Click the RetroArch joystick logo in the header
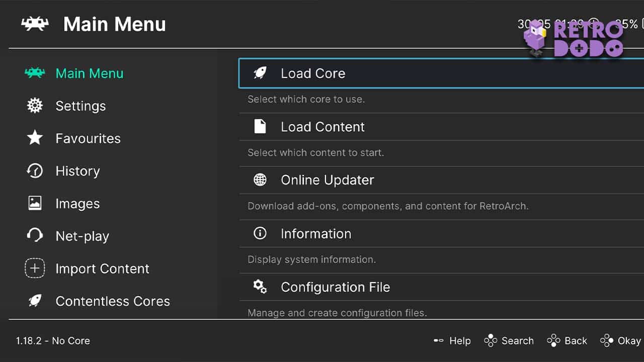Screen dimensions: 644x362 [34, 23]
